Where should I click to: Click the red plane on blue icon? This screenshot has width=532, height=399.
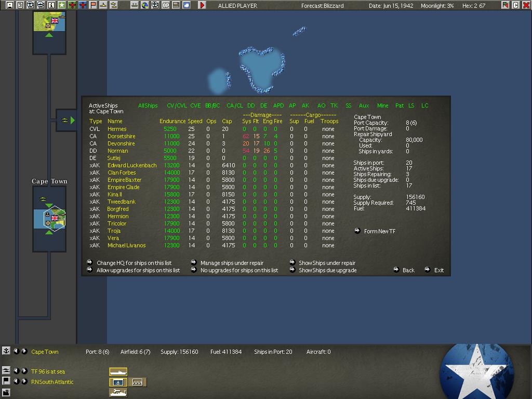(83, 5)
